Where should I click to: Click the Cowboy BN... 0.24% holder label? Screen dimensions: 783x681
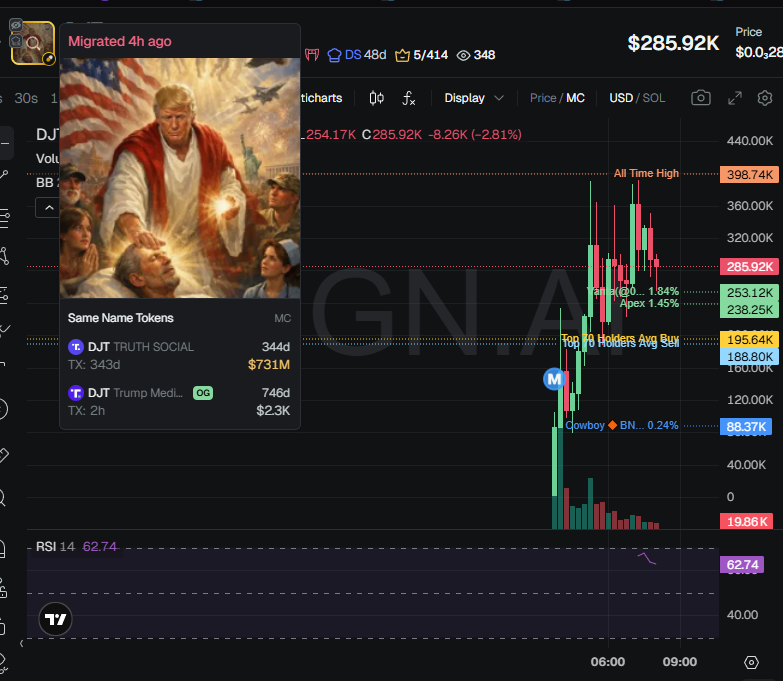tap(622, 425)
